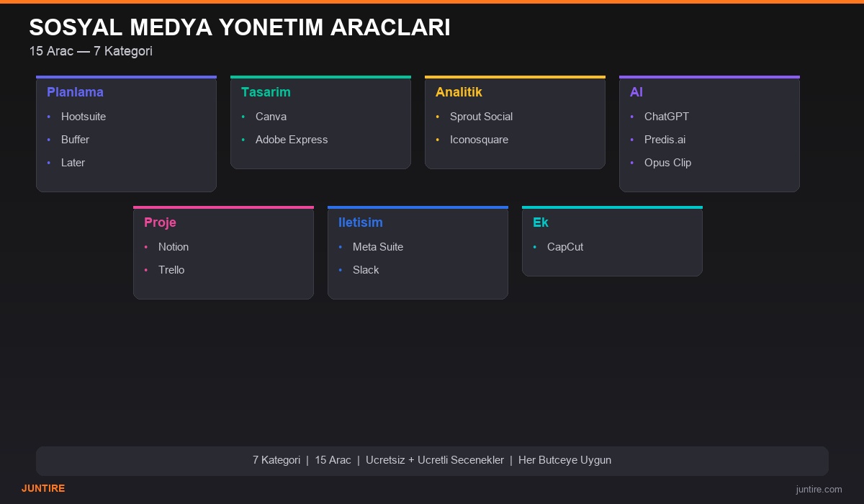
Task: Click the Iconosquare list item
Action: tap(479, 140)
